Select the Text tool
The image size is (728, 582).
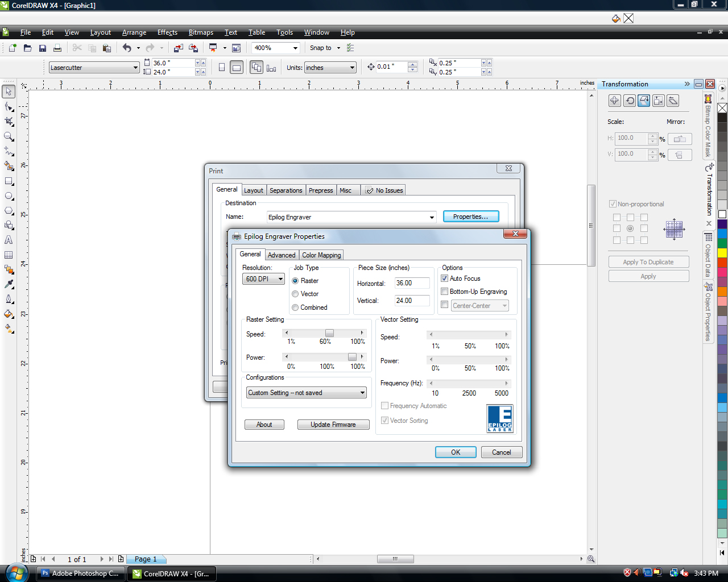(x=9, y=240)
